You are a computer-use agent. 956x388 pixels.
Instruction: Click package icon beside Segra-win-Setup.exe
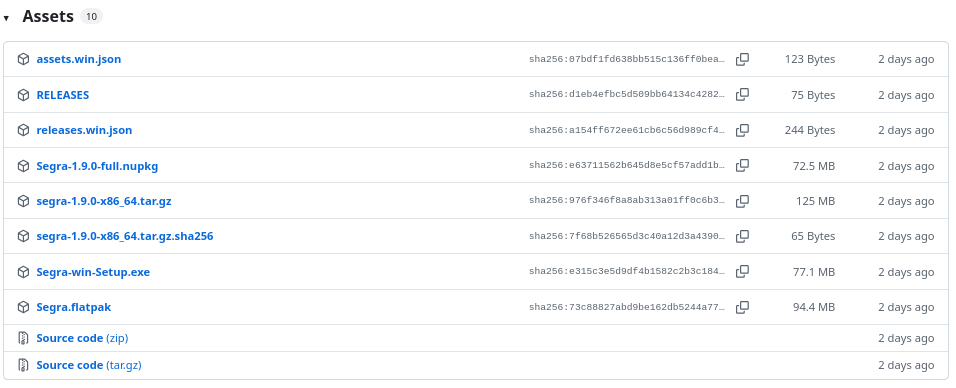click(23, 272)
